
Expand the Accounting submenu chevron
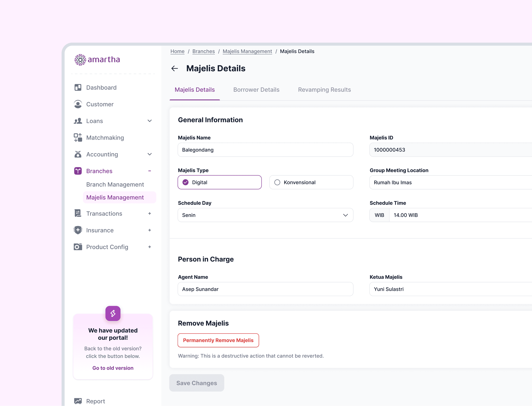150,154
